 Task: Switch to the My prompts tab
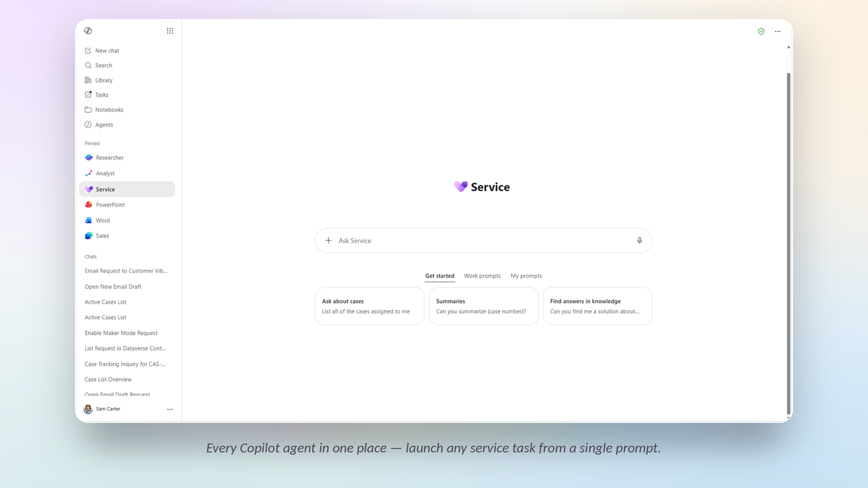pos(526,276)
